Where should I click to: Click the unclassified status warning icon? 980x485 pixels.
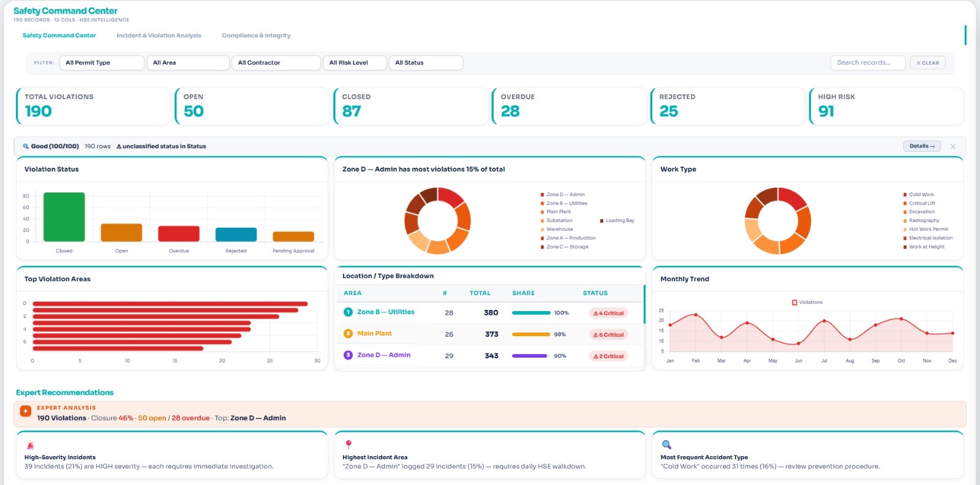pos(119,146)
